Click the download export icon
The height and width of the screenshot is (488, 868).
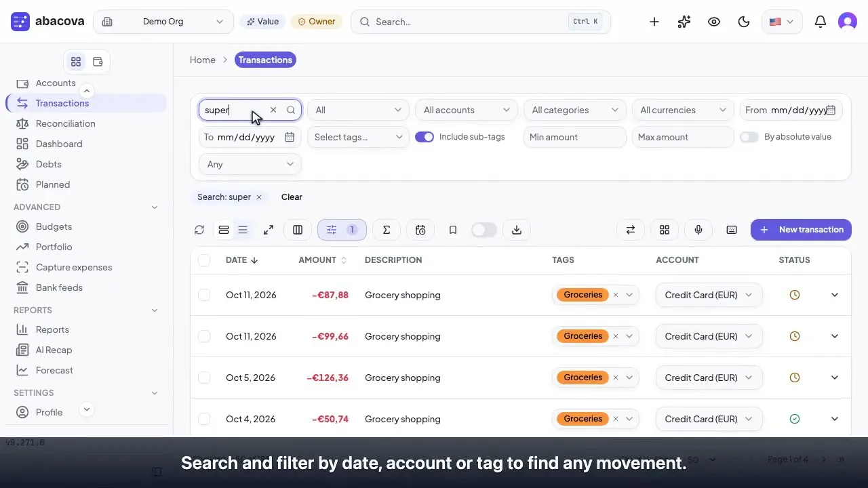coord(517,230)
